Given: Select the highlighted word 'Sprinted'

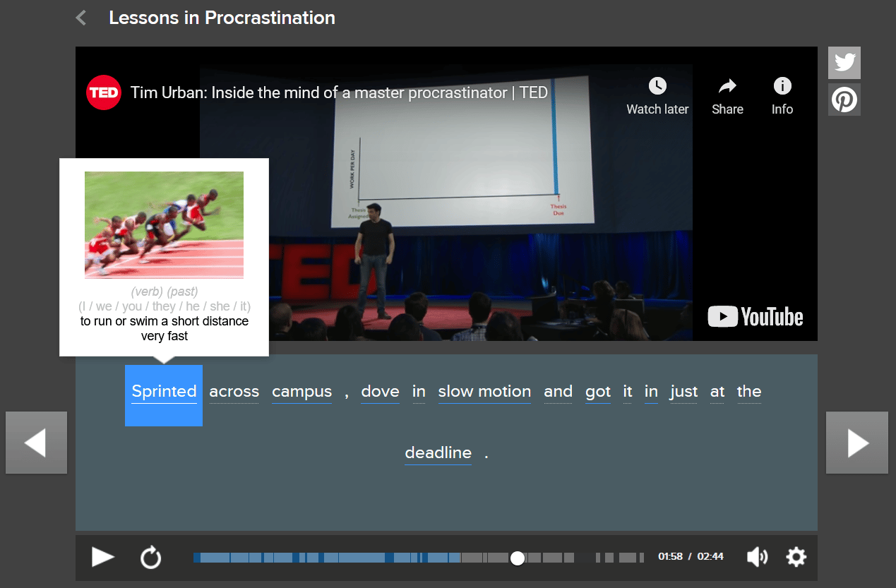Looking at the screenshot, I should point(163,392).
